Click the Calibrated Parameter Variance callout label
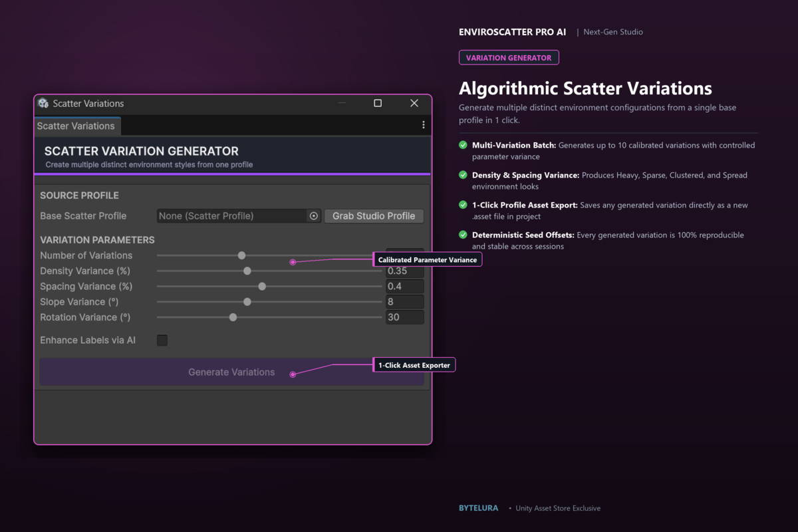Viewport: 798px width, 532px height. (x=428, y=259)
